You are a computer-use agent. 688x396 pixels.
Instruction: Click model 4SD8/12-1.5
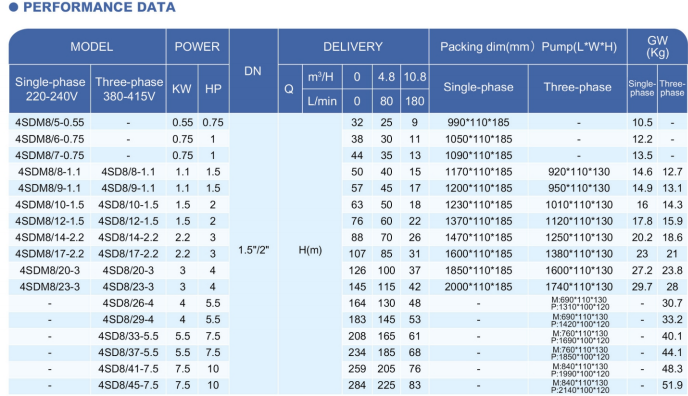[x=128, y=221]
